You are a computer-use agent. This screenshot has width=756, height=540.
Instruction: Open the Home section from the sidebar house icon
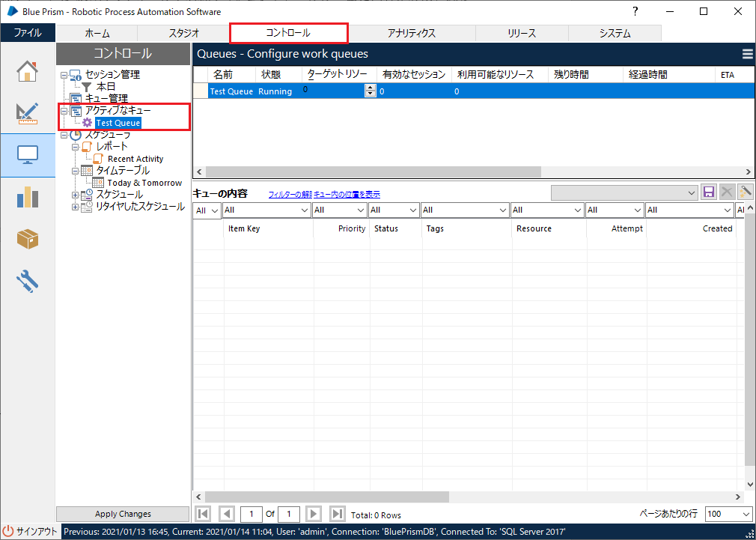coord(28,70)
